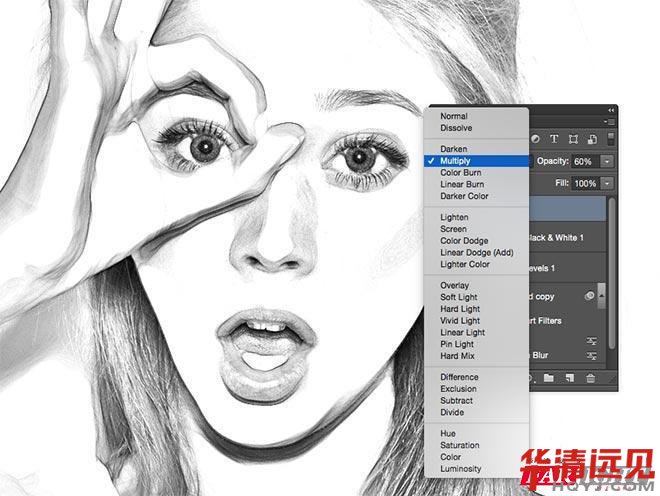Open the Fill dropdown arrow
Screen dimensions: 660x496
(608, 184)
